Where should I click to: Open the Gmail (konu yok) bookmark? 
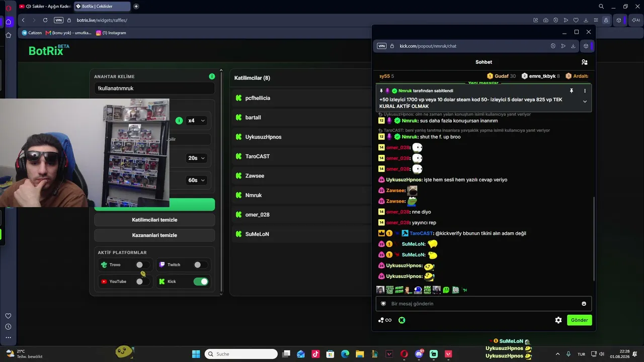point(68,33)
